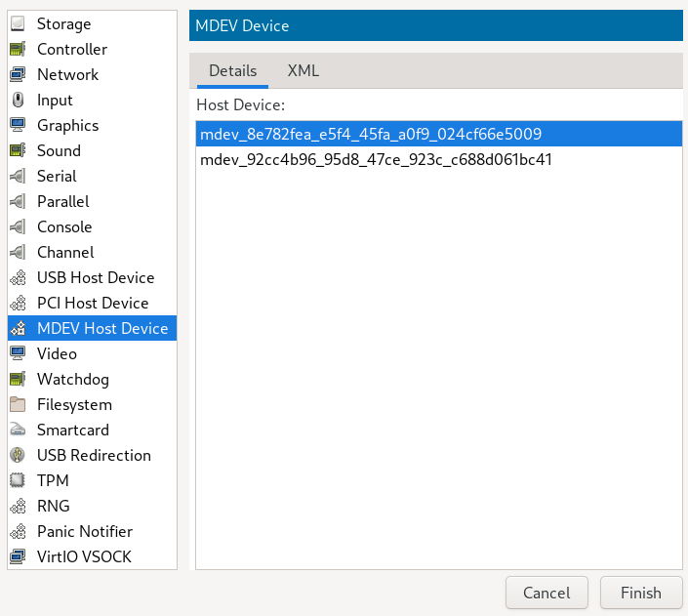The image size is (688, 616).
Task: Click the Finish button
Action: pyautogui.click(x=641, y=593)
